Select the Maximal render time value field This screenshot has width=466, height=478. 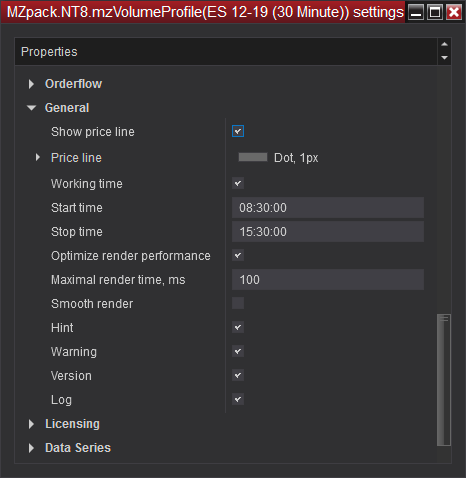tap(328, 280)
